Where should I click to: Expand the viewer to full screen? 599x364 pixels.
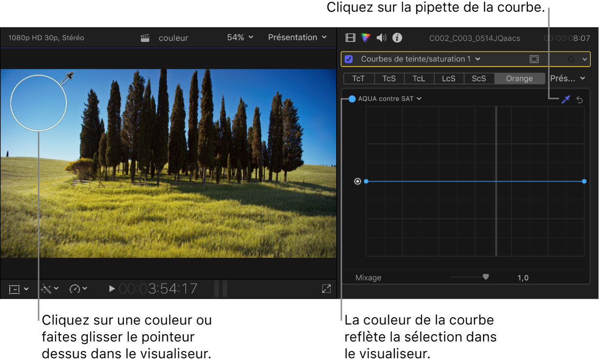[327, 289]
